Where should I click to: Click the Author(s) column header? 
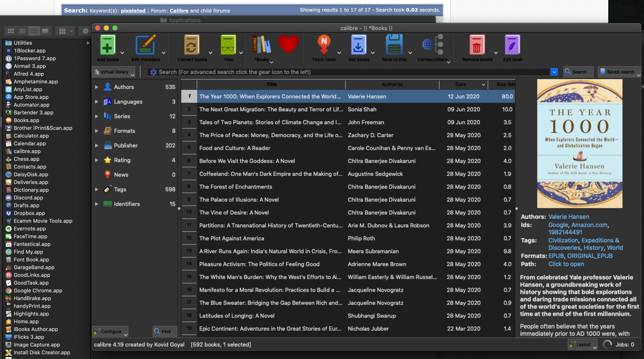392,85
